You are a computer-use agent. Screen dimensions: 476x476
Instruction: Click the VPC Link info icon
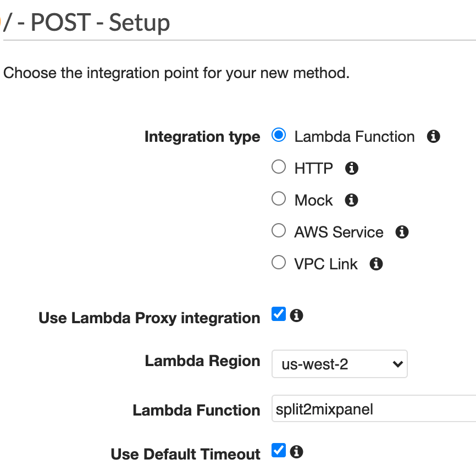click(x=376, y=263)
